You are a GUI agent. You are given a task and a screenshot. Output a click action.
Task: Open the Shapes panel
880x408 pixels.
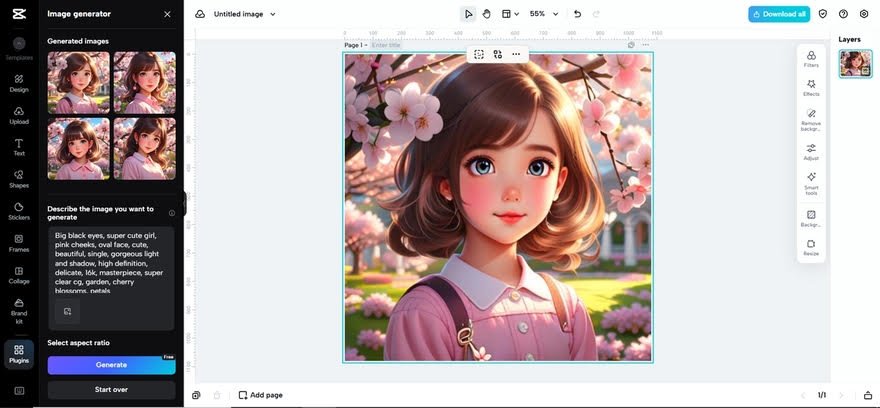coord(19,178)
